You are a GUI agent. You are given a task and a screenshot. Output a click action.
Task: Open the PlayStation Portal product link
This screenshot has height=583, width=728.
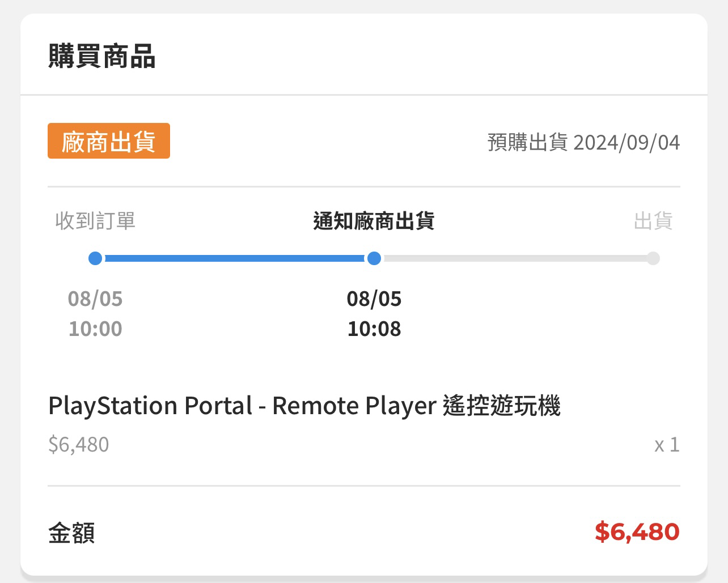(x=304, y=406)
